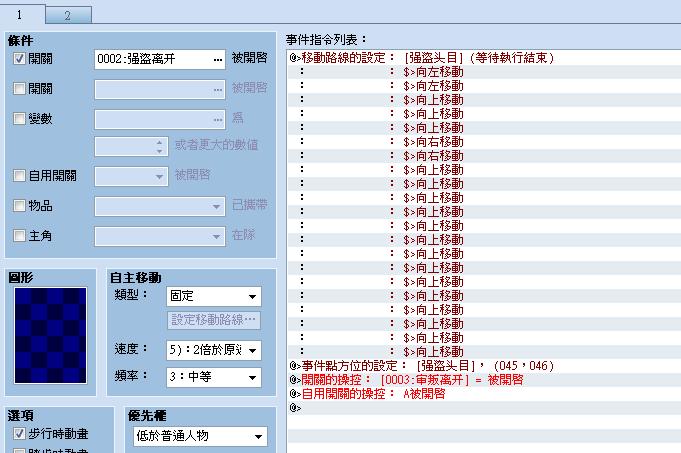The height and width of the screenshot is (453, 681).
Task: Uncheck the first 開關 condition checkbox
Action: pos(19,58)
